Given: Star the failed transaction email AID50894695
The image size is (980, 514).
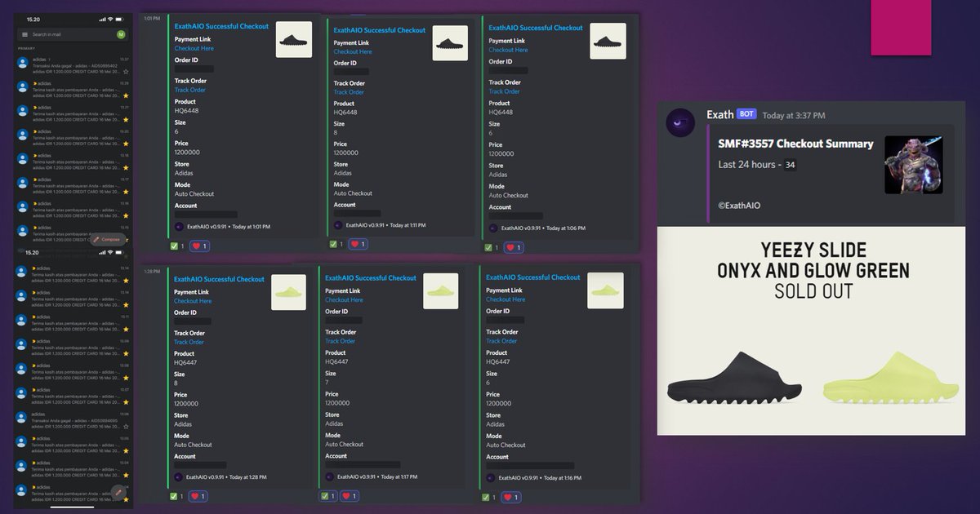Looking at the screenshot, I should pos(125,427).
